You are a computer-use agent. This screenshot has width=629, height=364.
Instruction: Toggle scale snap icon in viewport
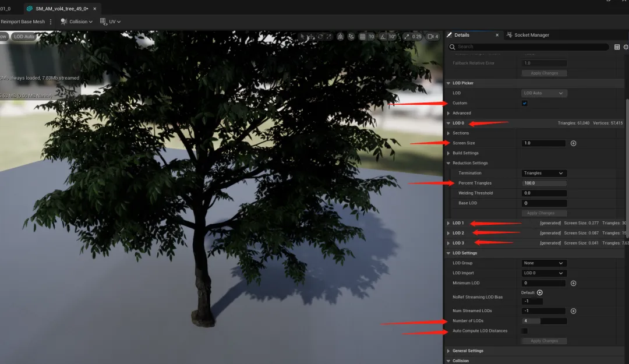[x=407, y=37]
